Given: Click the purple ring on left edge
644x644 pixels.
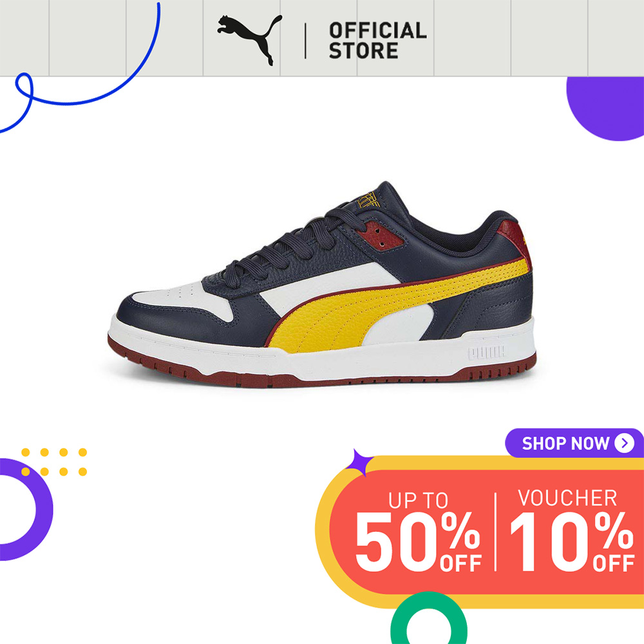Looking at the screenshot, I should click(24, 509).
